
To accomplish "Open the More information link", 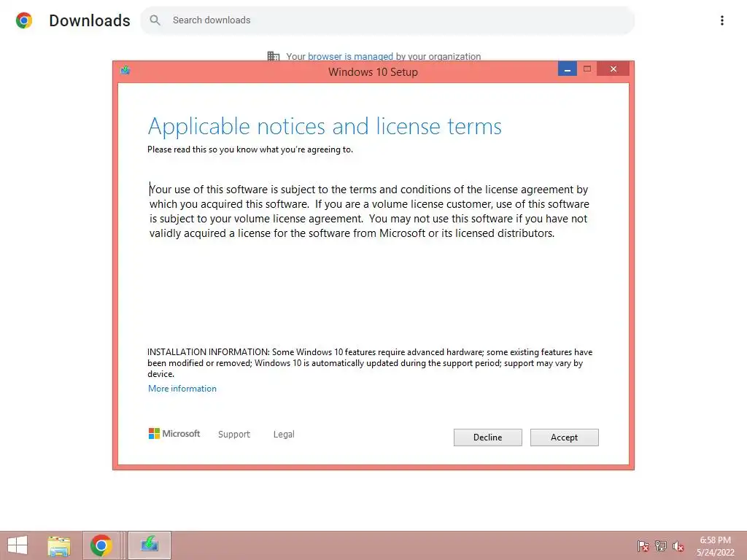I will (182, 389).
